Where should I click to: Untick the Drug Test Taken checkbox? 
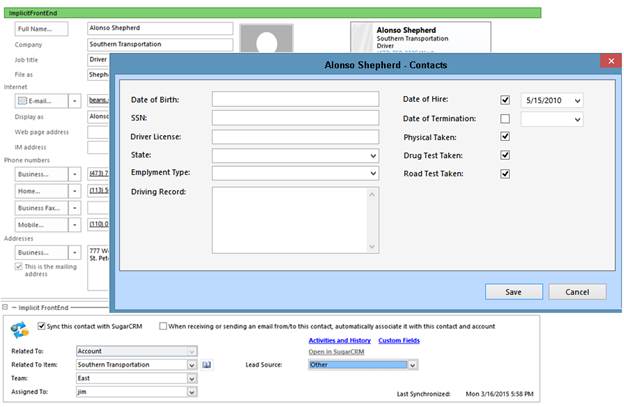pyautogui.click(x=504, y=155)
